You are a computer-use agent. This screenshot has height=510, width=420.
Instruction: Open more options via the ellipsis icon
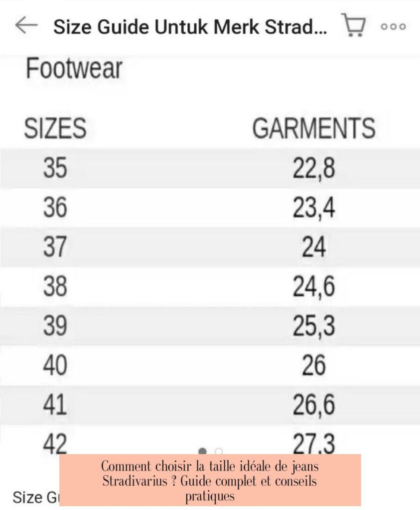click(394, 27)
